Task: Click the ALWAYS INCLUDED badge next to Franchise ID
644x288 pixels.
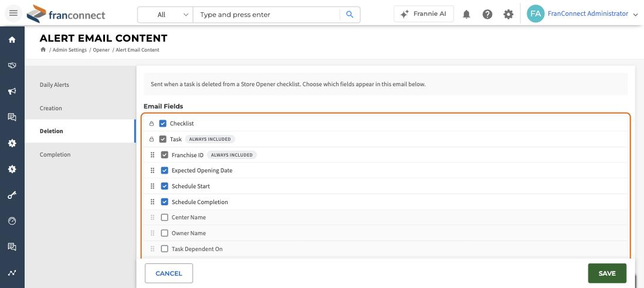Action: (x=232, y=155)
